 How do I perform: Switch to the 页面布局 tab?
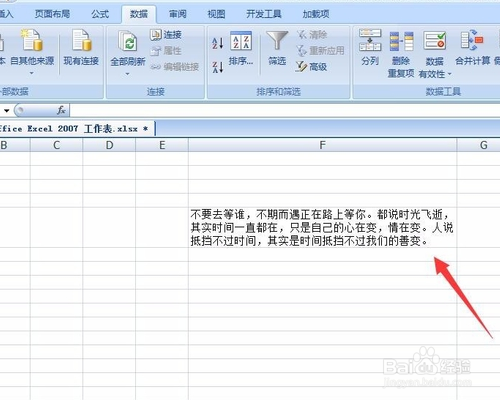(x=52, y=14)
